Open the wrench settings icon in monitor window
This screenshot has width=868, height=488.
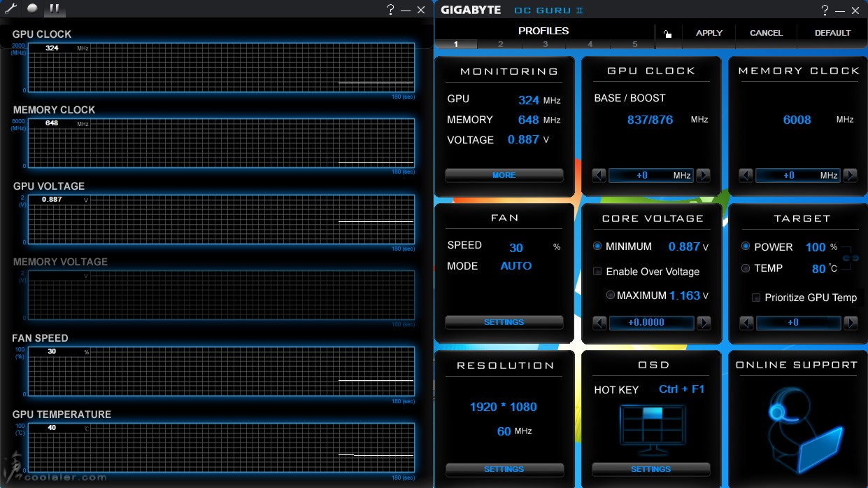coord(10,9)
